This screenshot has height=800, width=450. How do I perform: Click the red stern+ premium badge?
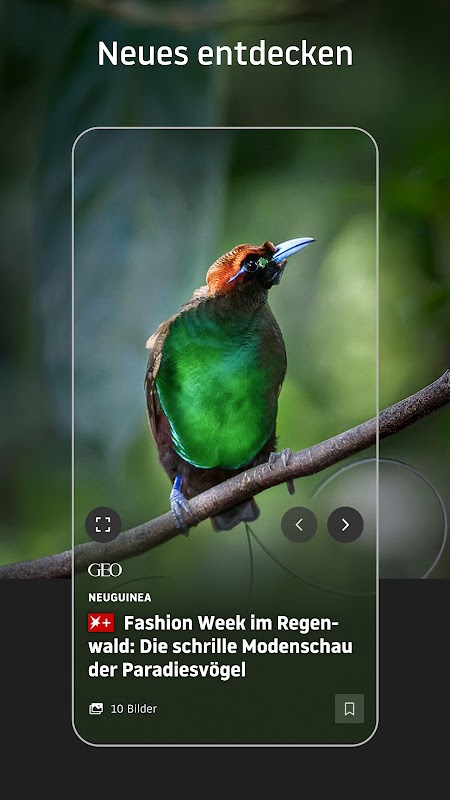(101, 623)
